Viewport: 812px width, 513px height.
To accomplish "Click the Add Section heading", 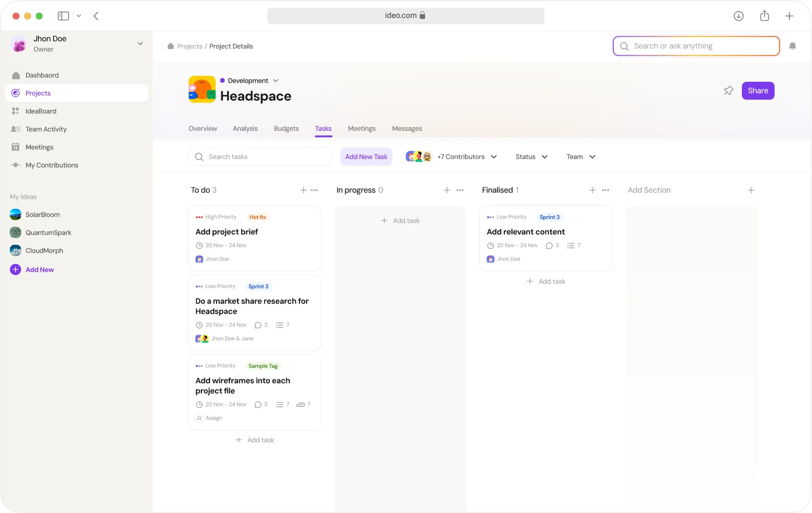I will pos(649,190).
